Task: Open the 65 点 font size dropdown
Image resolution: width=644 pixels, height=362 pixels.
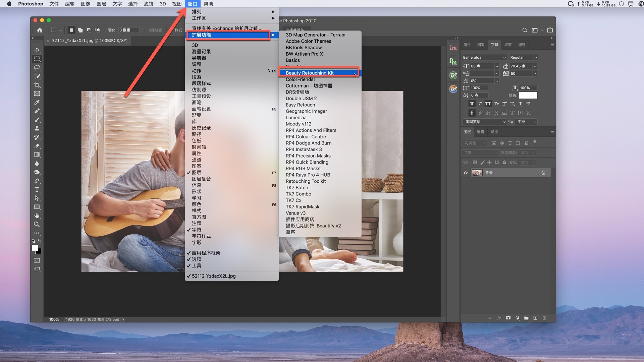Action: click(497, 66)
